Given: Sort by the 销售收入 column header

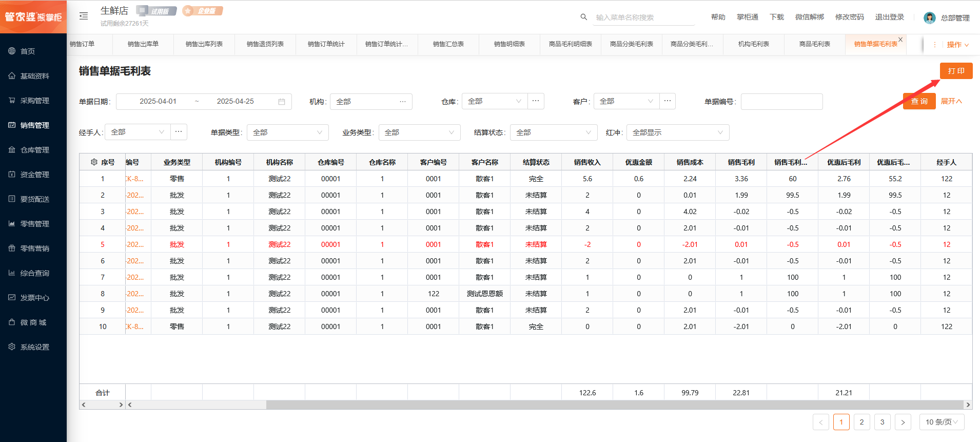Looking at the screenshot, I should [587, 162].
